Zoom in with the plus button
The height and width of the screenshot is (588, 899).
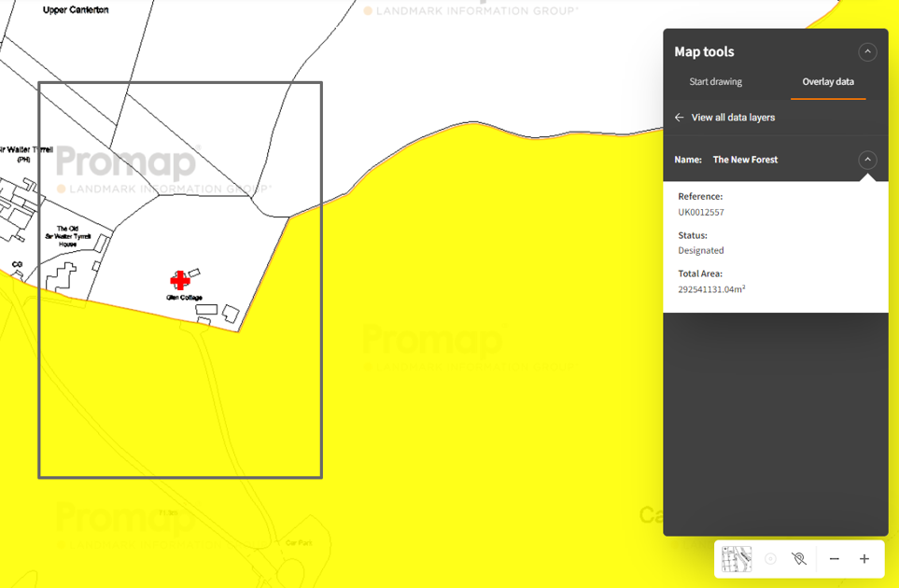(864, 559)
